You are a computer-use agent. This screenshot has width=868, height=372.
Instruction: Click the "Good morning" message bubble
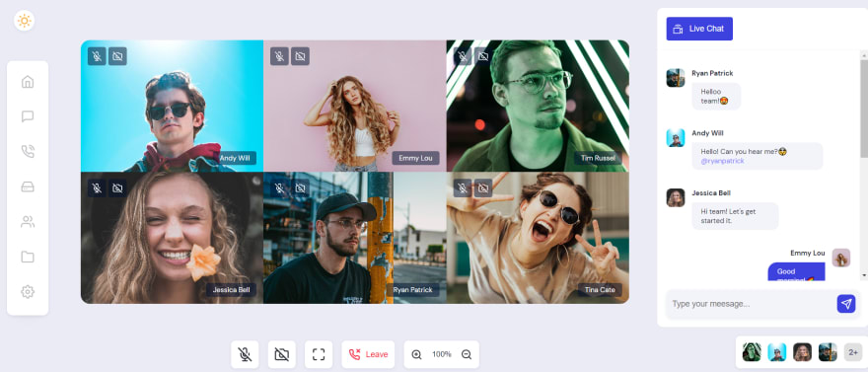click(x=796, y=271)
